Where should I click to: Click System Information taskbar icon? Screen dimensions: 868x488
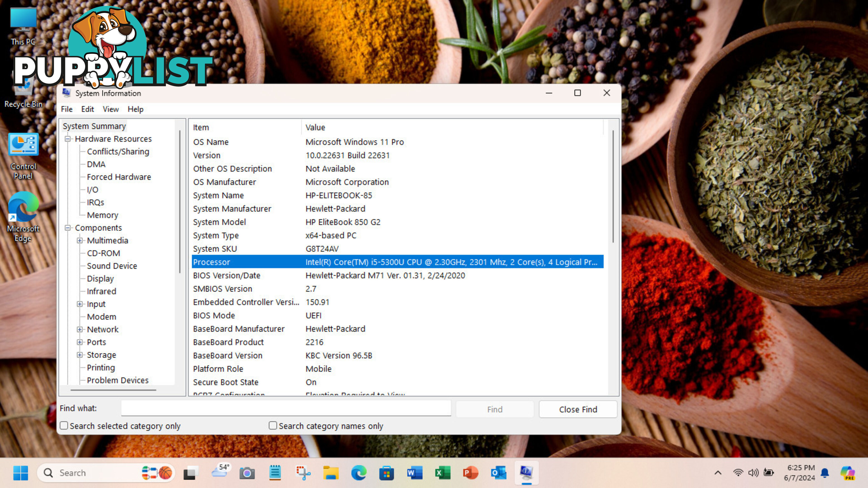tap(526, 473)
